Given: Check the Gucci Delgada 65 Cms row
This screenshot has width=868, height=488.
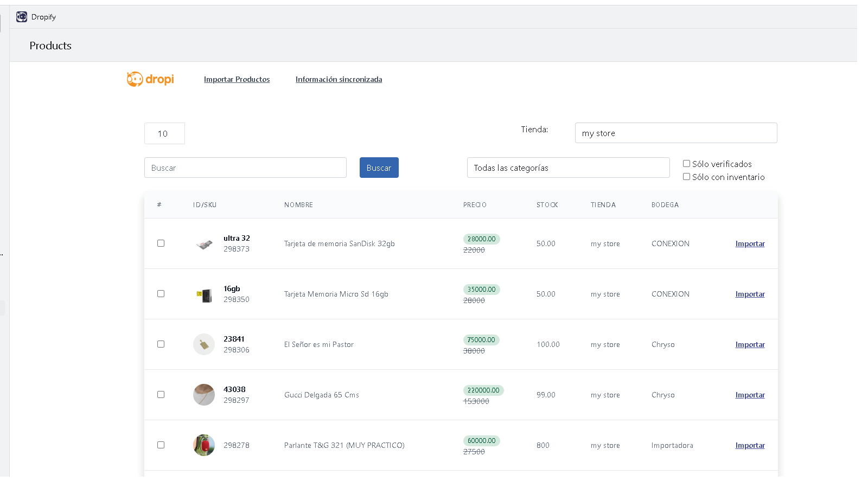Looking at the screenshot, I should pyautogui.click(x=161, y=395).
